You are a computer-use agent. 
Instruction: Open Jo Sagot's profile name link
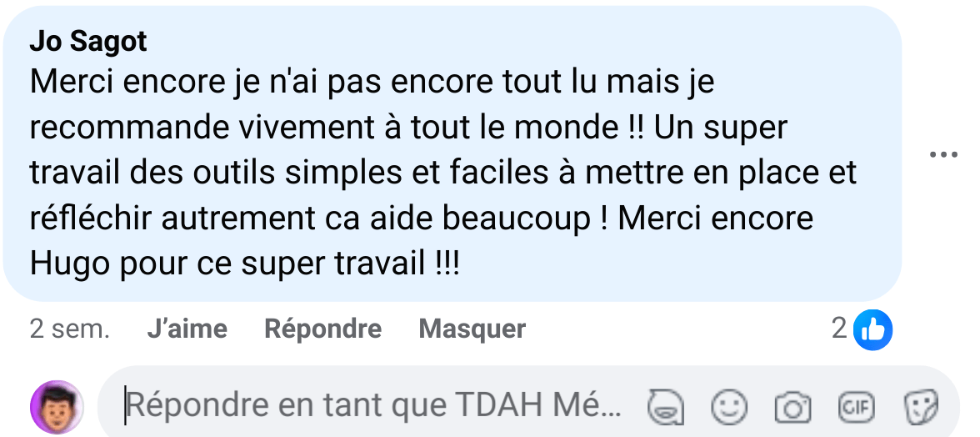point(88,42)
